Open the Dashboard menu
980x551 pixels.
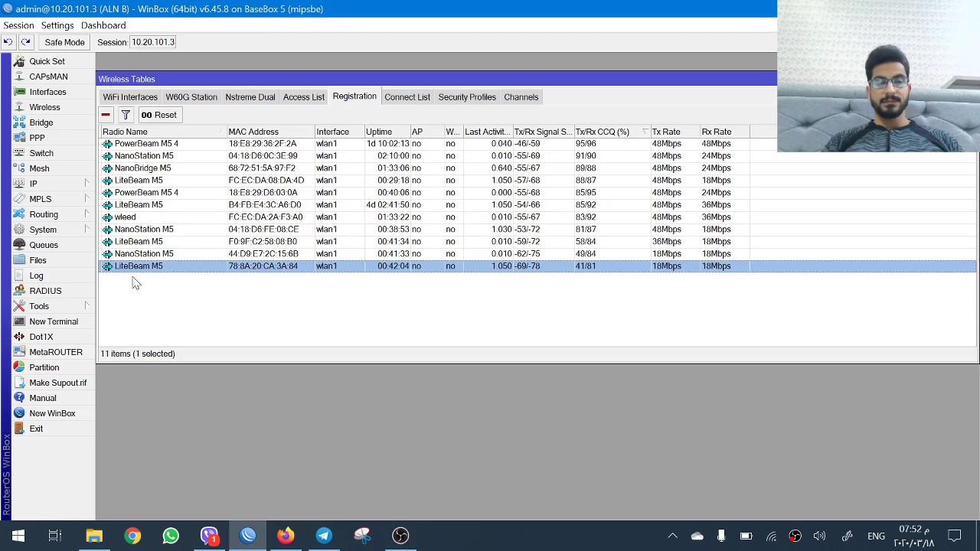(103, 25)
